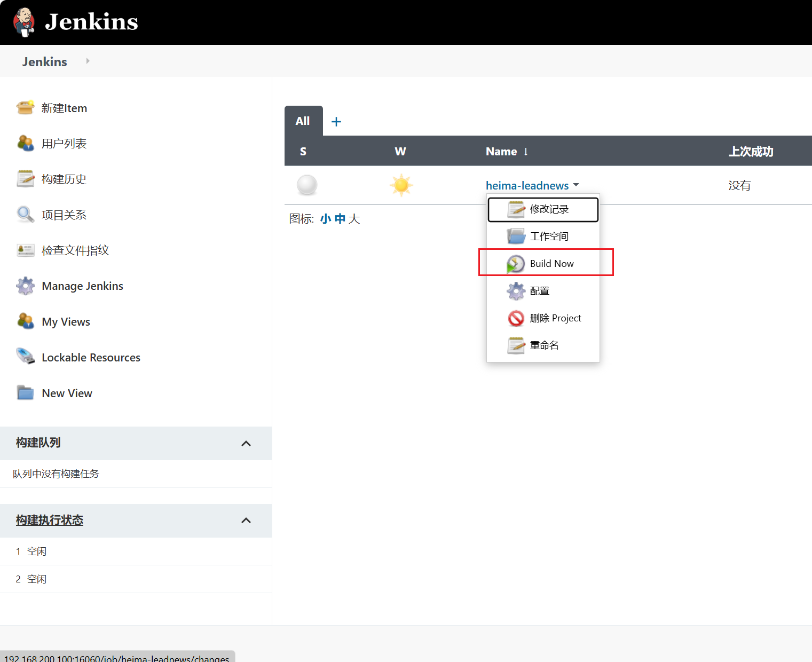
Task: Open the 检查文件指纹 link
Action: coord(75,250)
